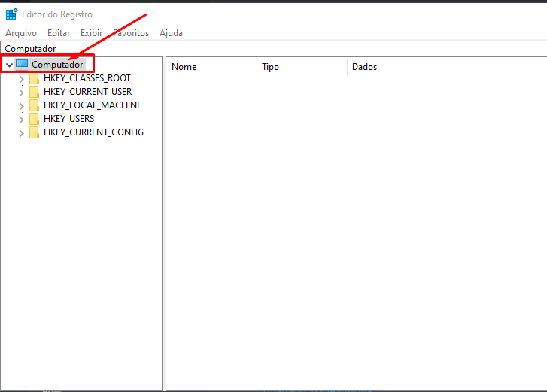Expand the HKEY_LOCAL_MACHINE key
547x392 pixels.
[x=21, y=105]
